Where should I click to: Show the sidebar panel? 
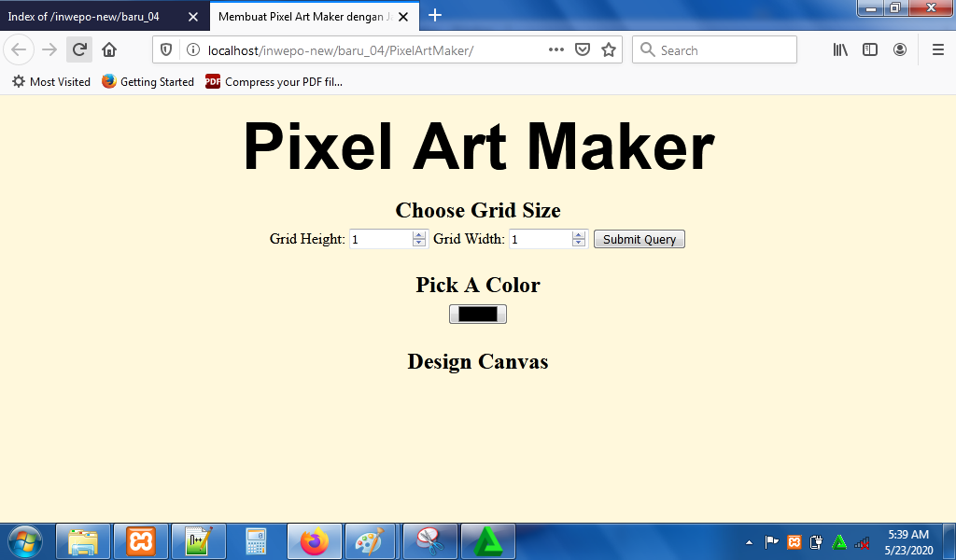coord(870,50)
